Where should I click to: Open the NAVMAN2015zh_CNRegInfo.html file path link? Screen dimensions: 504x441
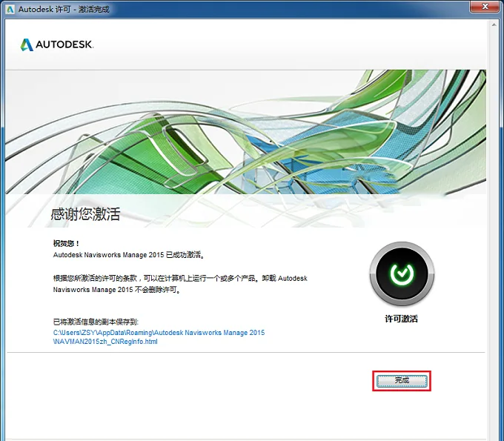point(159,336)
